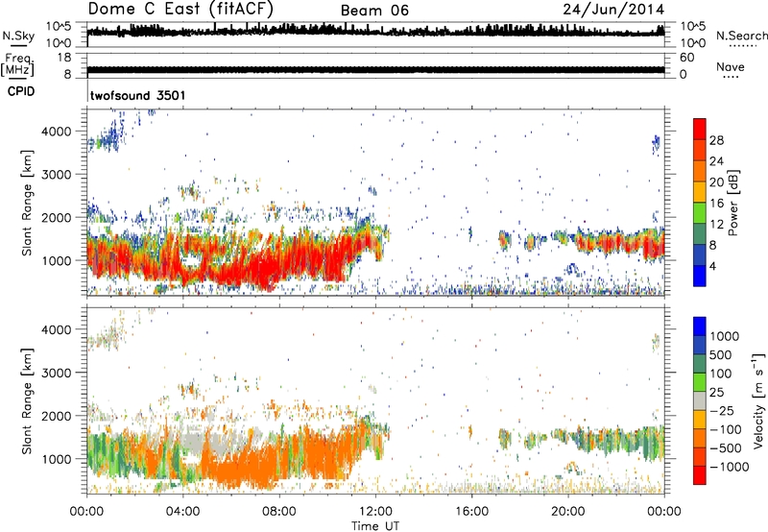
Task: Click "Slant Range [km]" label of Velocity panel
Action: [27, 401]
